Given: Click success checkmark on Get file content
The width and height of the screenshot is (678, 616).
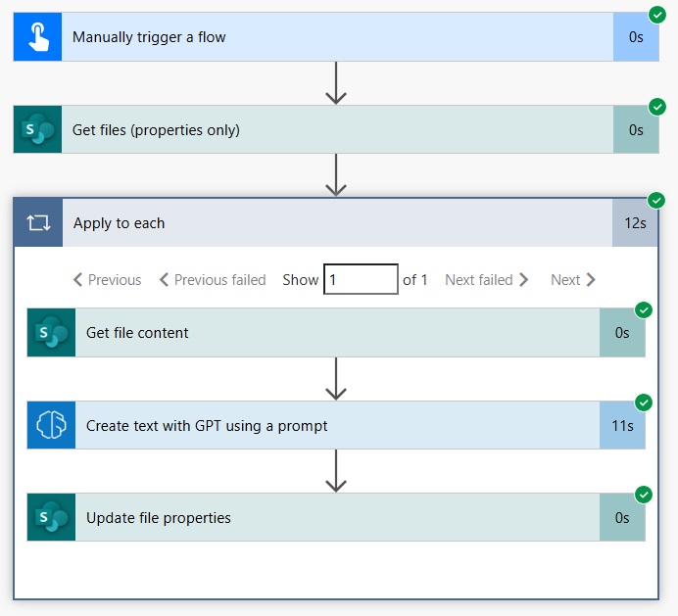Looking at the screenshot, I should point(644,309).
